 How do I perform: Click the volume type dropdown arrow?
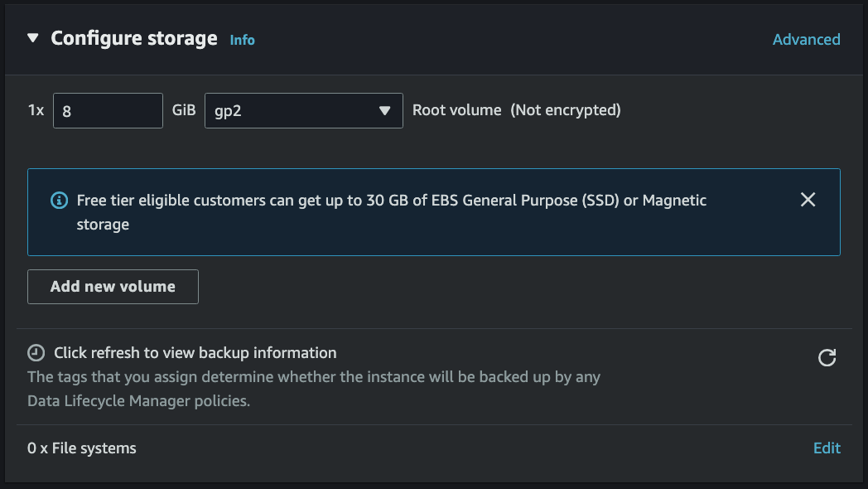tap(384, 110)
